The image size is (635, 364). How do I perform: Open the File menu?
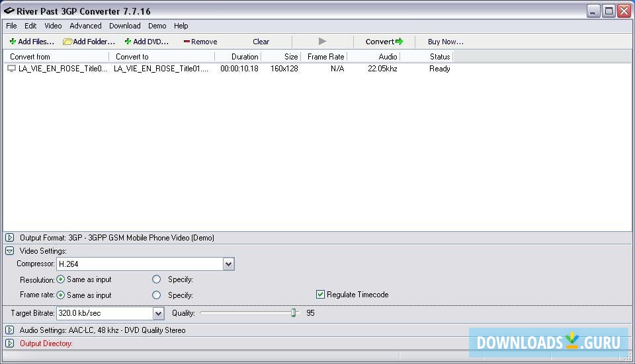pyautogui.click(x=11, y=26)
